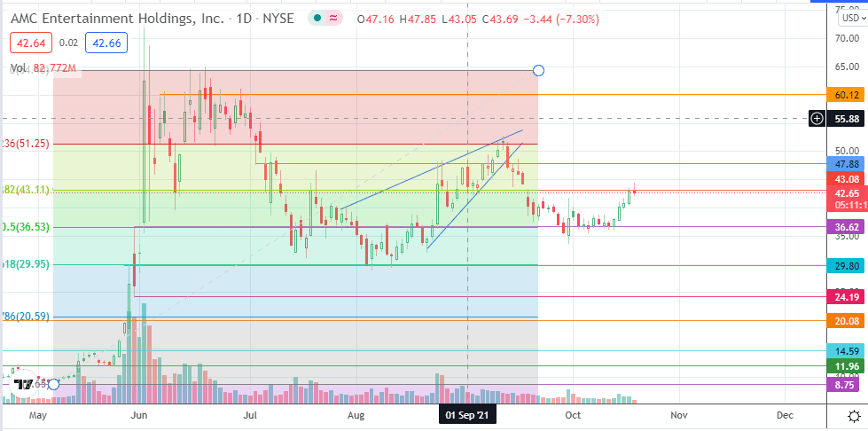Open the USD currency dropdown
This screenshot has width=868, height=431.
pos(853,19)
